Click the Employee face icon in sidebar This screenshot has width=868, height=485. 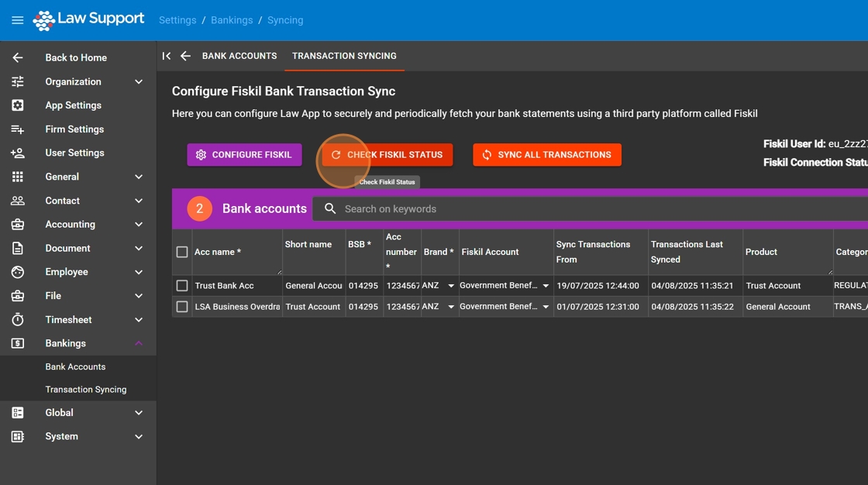(x=18, y=272)
